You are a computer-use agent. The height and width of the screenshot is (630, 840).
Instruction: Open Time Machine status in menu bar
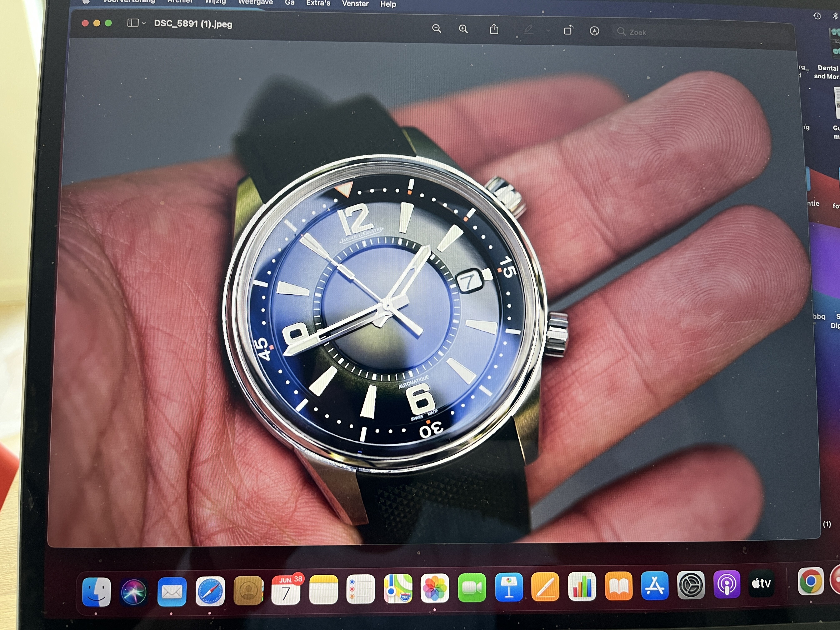pyautogui.click(x=817, y=16)
